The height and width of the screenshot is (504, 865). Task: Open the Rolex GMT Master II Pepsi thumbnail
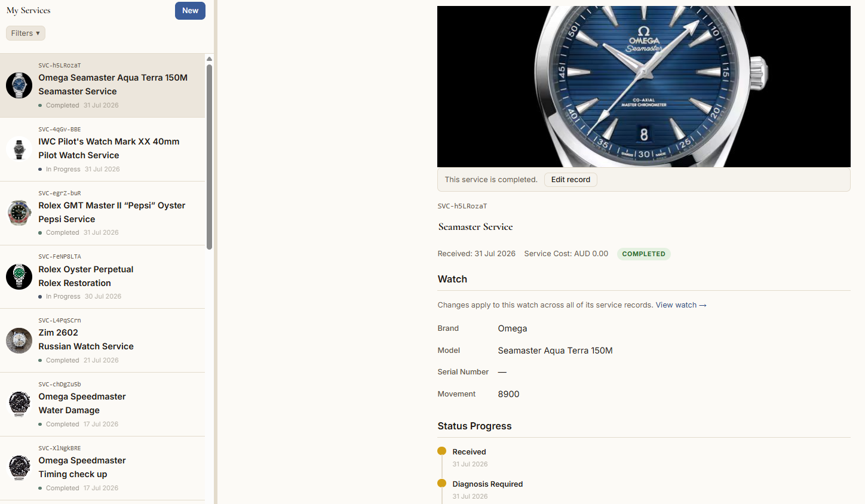click(x=19, y=213)
